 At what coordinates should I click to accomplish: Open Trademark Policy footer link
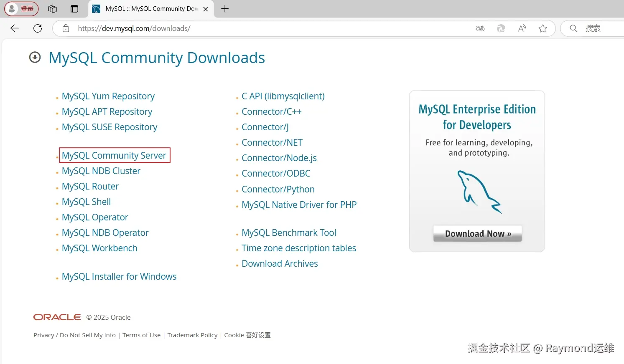pos(192,335)
